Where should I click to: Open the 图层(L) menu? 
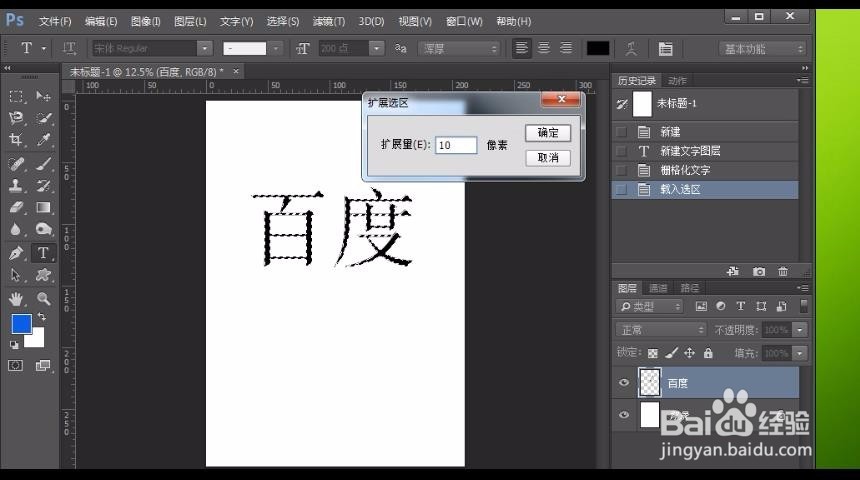click(190, 21)
